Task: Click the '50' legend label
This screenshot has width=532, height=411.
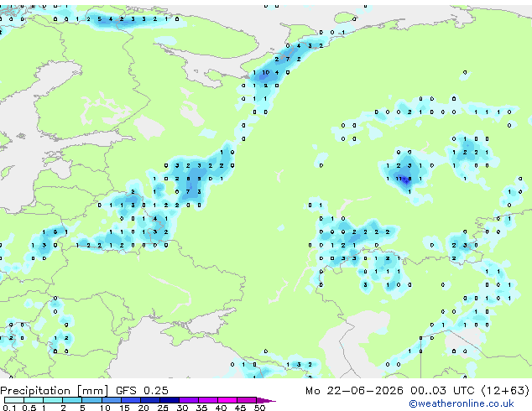Action: click(x=259, y=408)
